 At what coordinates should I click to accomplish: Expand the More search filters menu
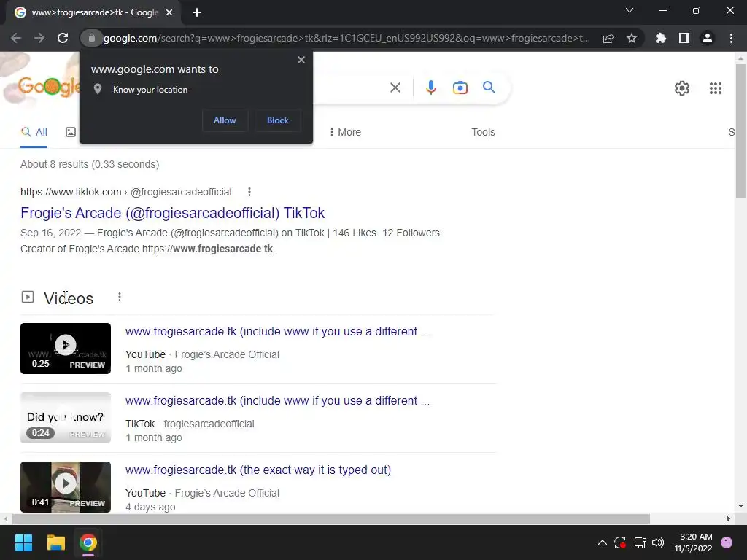pyautogui.click(x=345, y=132)
